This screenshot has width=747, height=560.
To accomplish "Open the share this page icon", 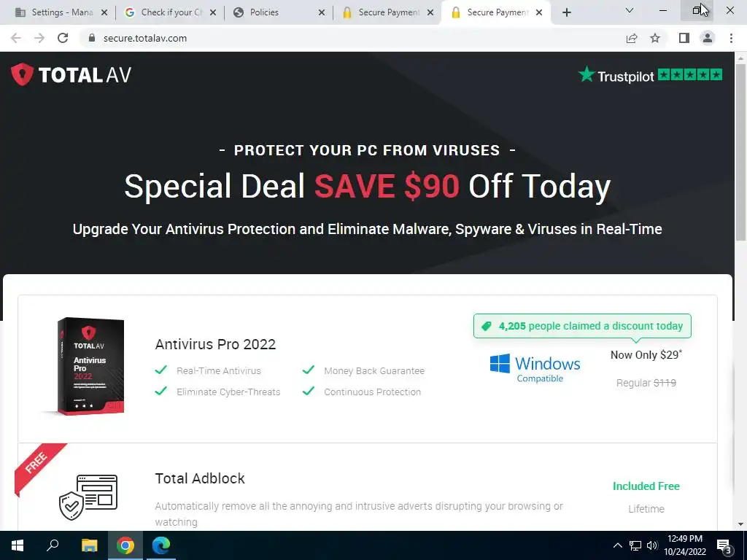I will point(632,38).
